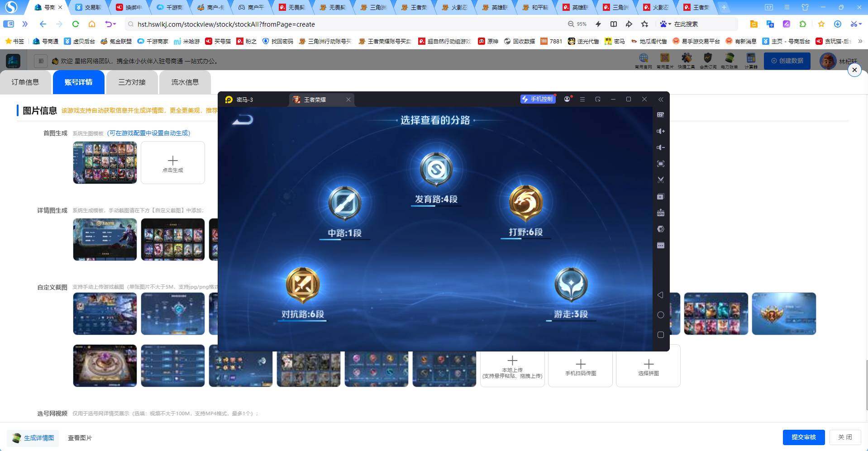
Task: Click the browser refresh icon
Action: (x=76, y=24)
